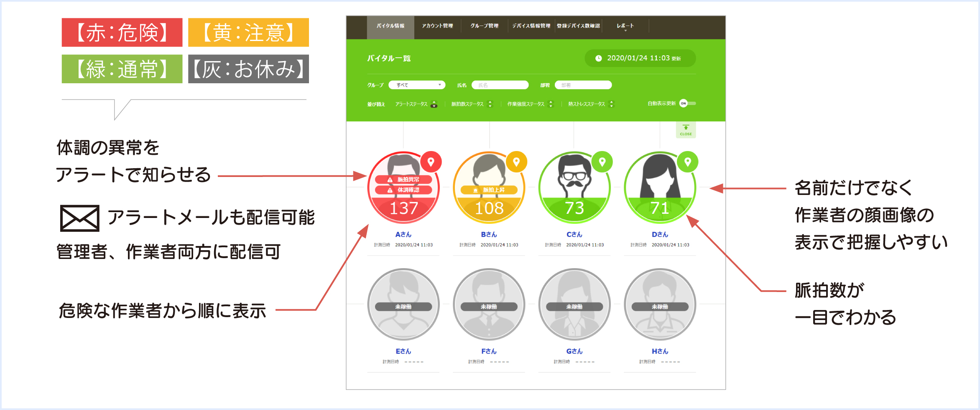
Task: Sort by 脈拍数ステータス arrows
Action: point(490,104)
